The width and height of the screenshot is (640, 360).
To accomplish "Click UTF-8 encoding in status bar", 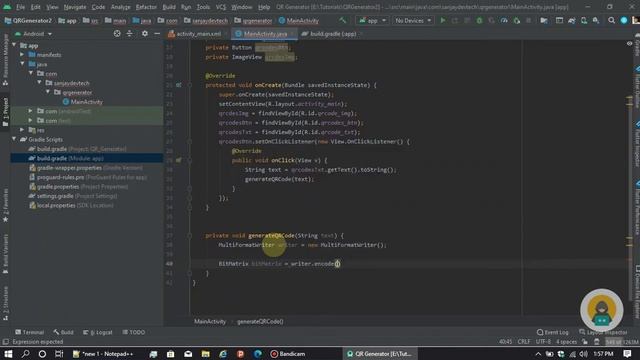I will click(543, 342).
